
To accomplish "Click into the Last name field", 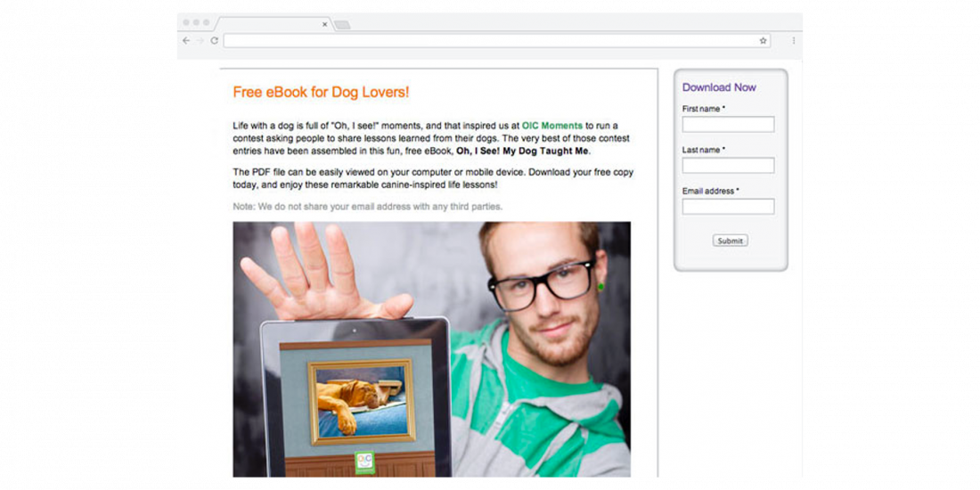I will (x=728, y=166).
